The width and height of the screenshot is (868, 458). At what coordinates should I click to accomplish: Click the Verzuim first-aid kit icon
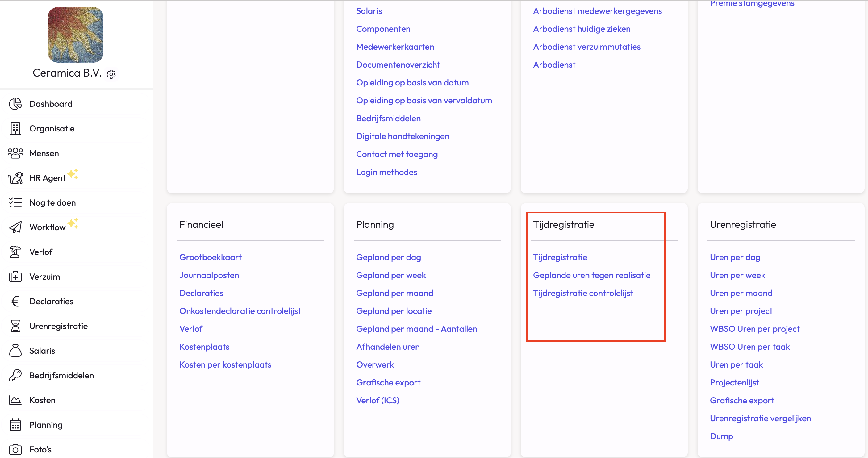click(x=15, y=277)
